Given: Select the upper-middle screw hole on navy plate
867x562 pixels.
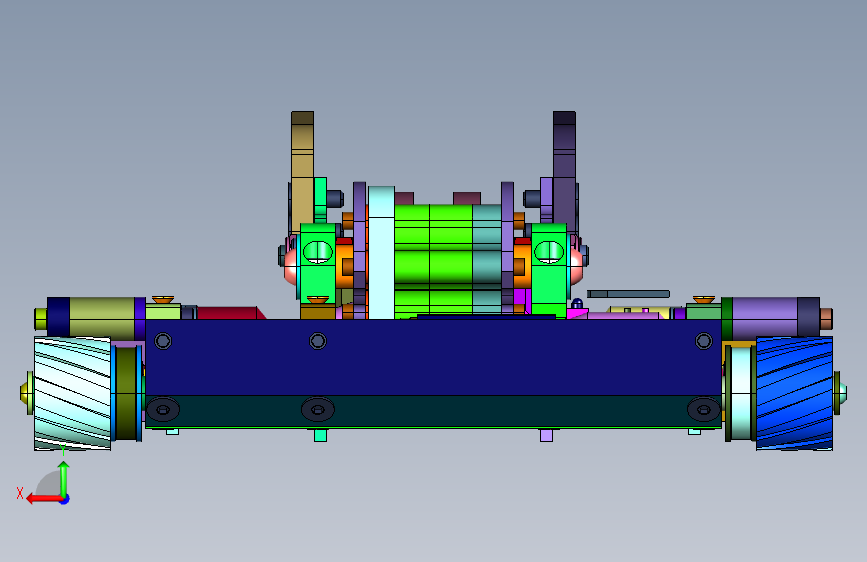Looking at the screenshot, I should tap(317, 341).
